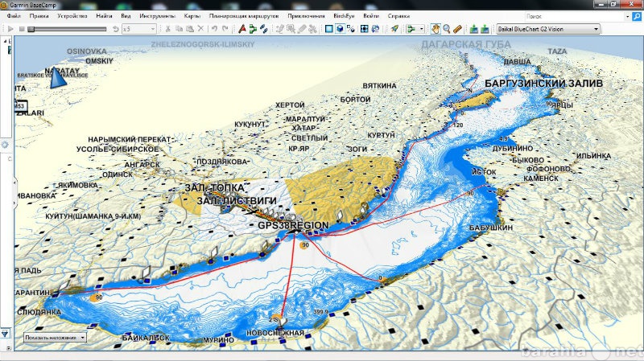Click the gear settings icon in the left panel
Screen dimensions: 644x361
coord(5,145)
